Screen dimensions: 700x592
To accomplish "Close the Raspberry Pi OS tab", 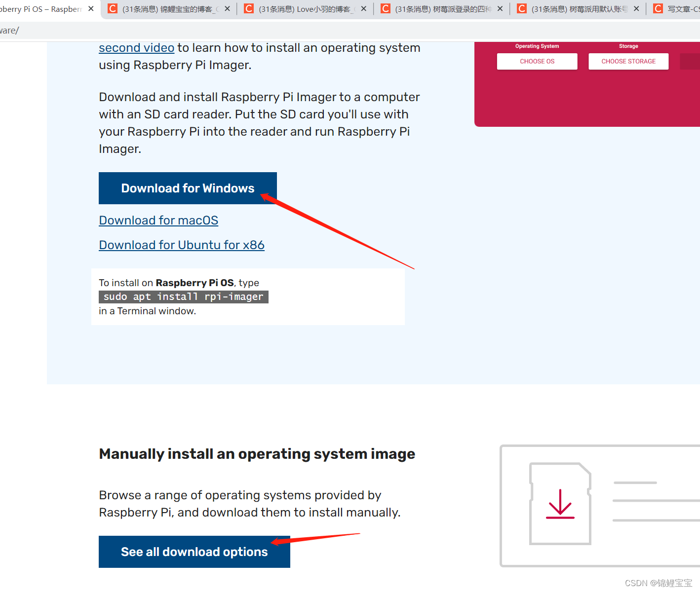I will tap(91, 9).
